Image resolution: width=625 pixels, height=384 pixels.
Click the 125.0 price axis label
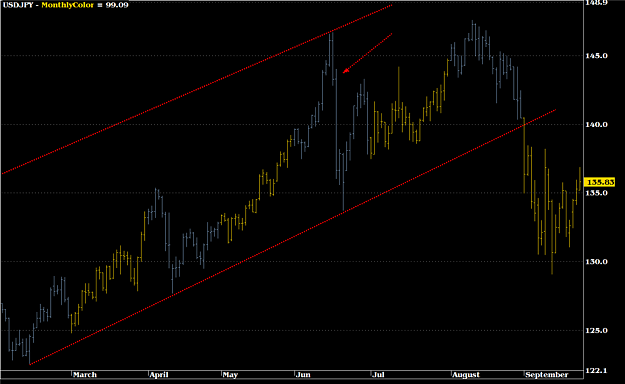pyautogui.click(x=596, y=331)
